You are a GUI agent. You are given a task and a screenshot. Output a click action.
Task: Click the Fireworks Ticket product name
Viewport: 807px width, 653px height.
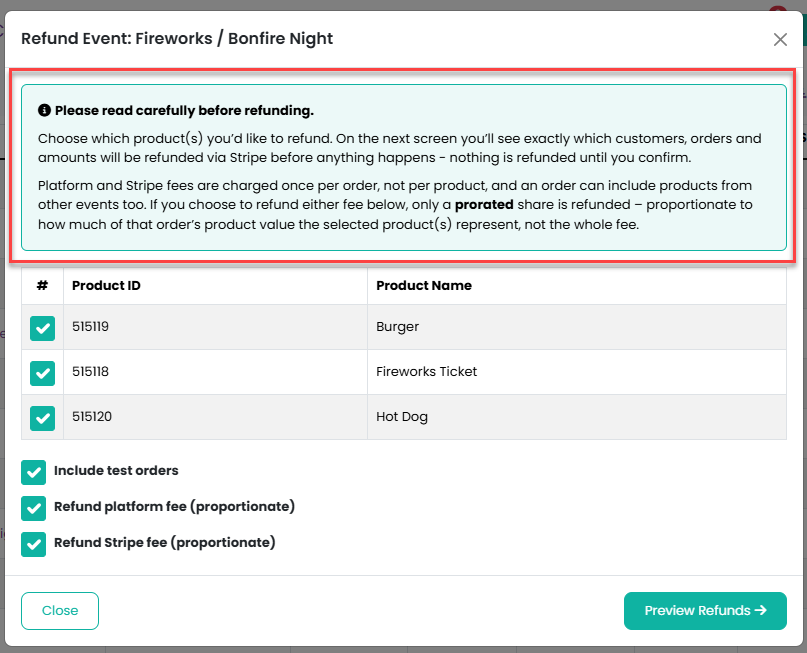pyautogui.click(x=426, y=372)
